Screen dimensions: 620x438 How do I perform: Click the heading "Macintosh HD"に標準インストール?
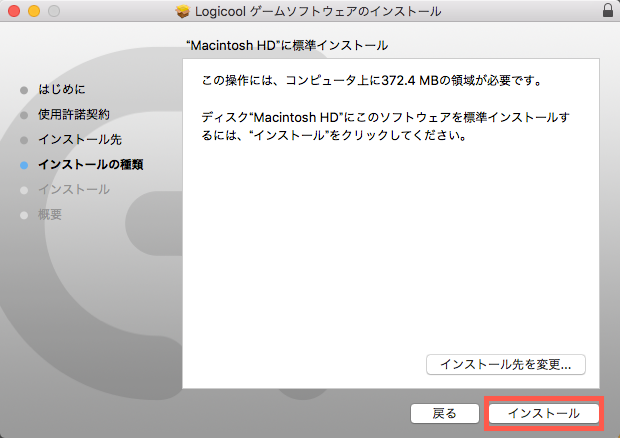tap(287, 45)
